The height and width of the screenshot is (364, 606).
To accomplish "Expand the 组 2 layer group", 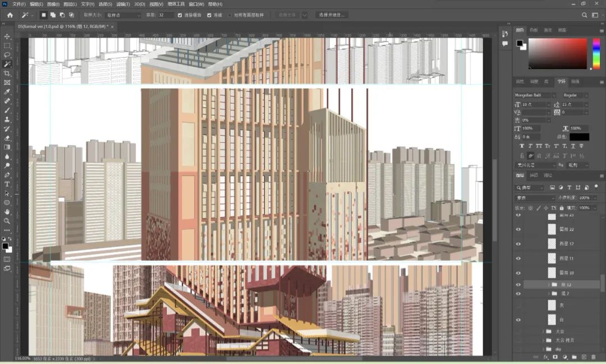I will click(x=549, y=294).
